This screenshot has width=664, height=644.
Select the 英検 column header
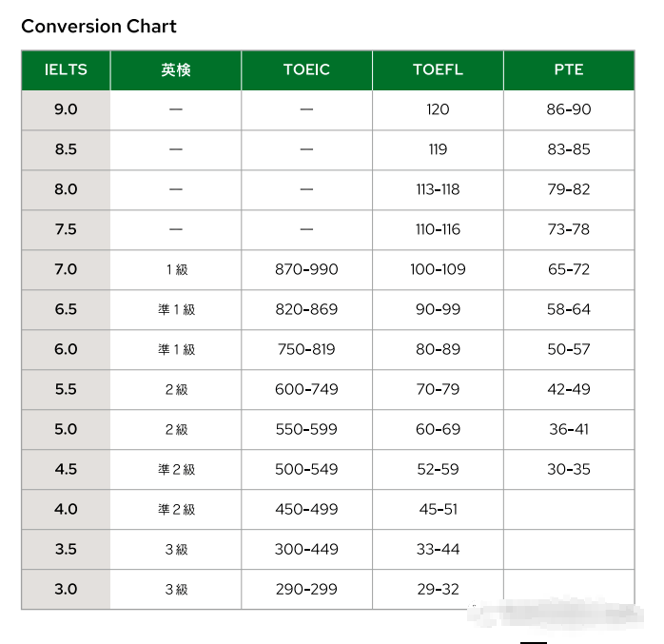coord(176,69)
